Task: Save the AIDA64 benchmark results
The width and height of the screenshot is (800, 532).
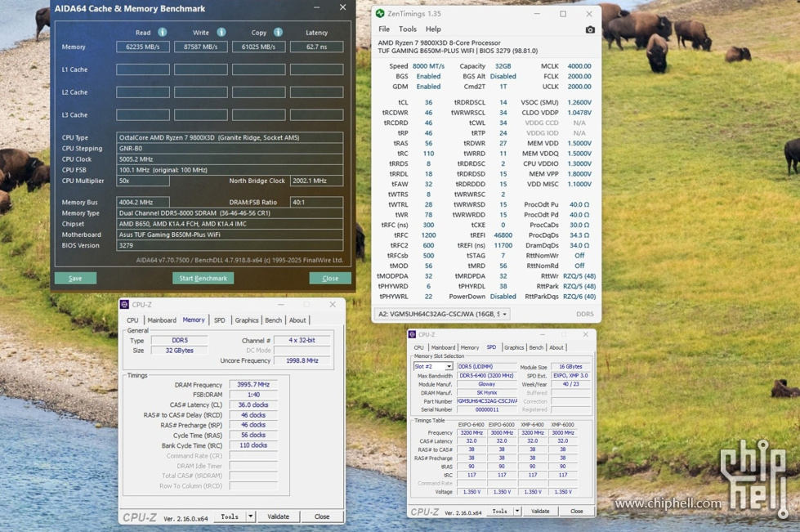Action: 75,279
